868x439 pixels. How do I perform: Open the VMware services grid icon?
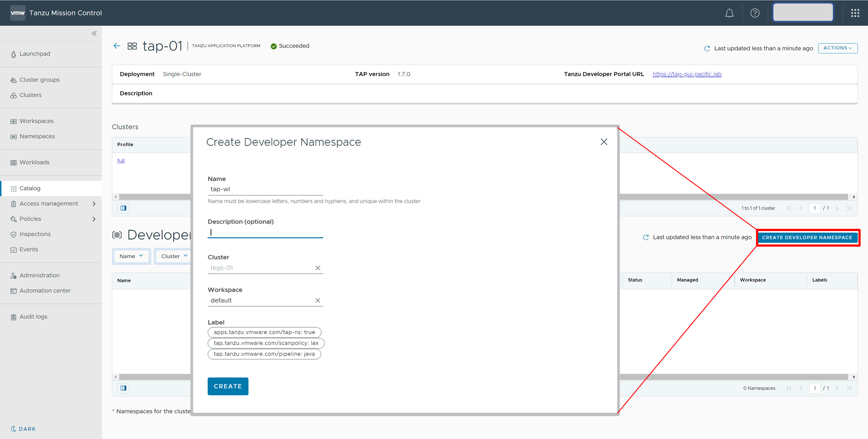tap(855, 13)
